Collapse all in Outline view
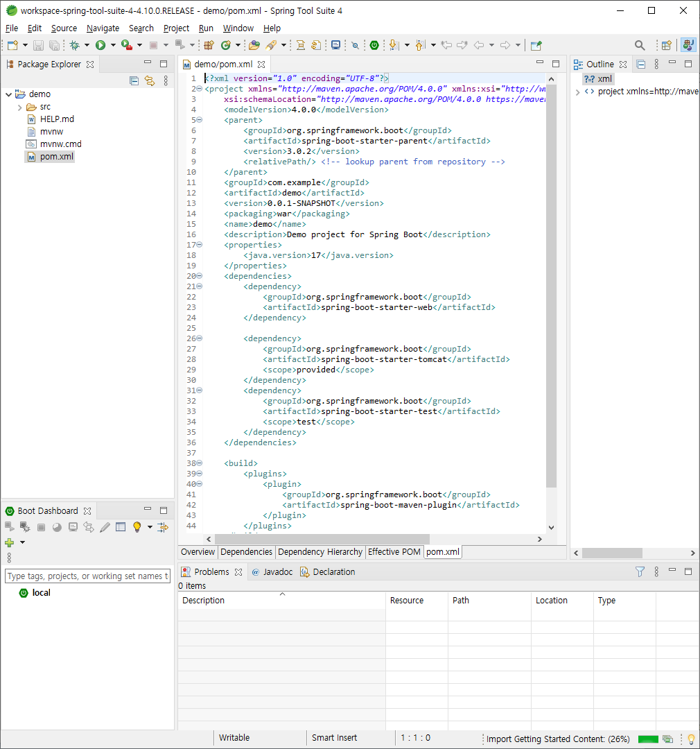This screenshot has height=749, width=700. 641,64
